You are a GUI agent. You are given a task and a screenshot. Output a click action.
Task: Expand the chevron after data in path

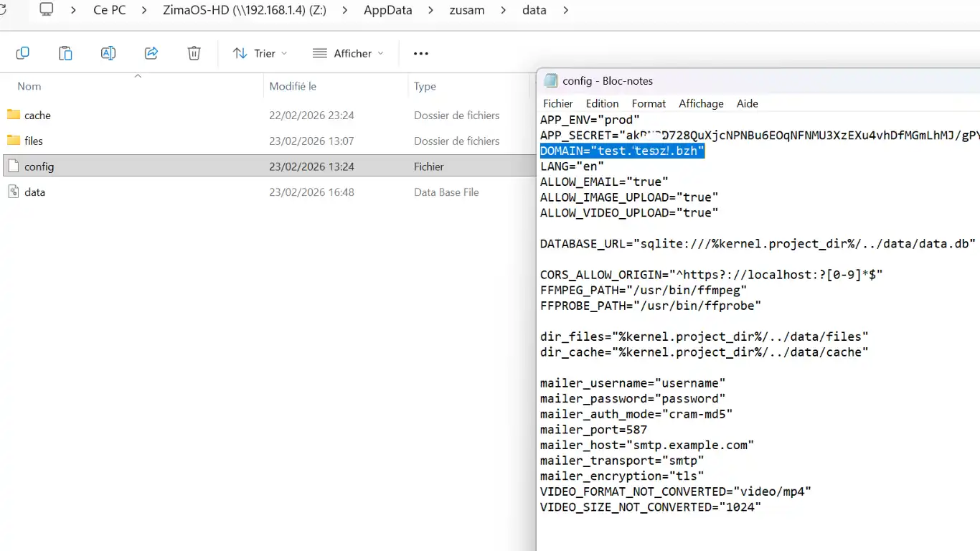pyautogui.click(x=566, y=10)
